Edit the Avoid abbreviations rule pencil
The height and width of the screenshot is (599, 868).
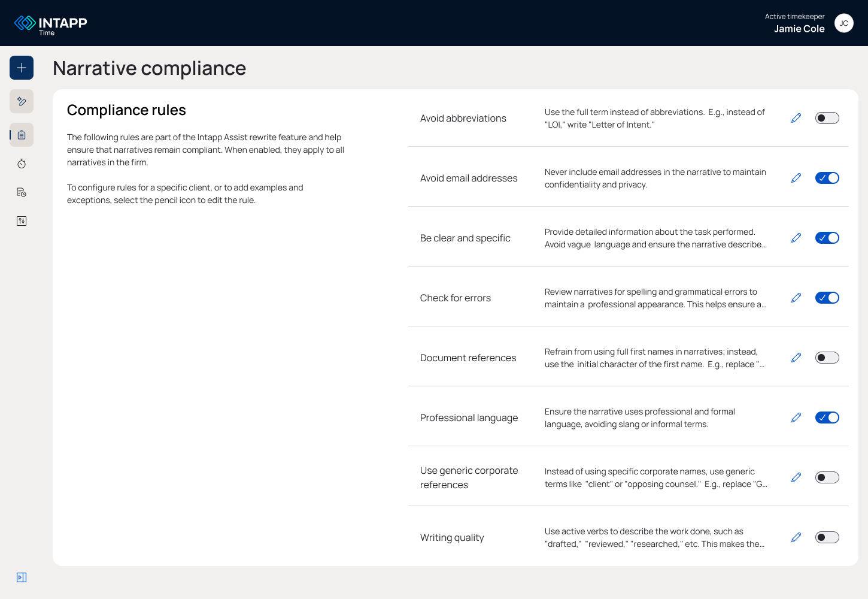tap(796, 118)
